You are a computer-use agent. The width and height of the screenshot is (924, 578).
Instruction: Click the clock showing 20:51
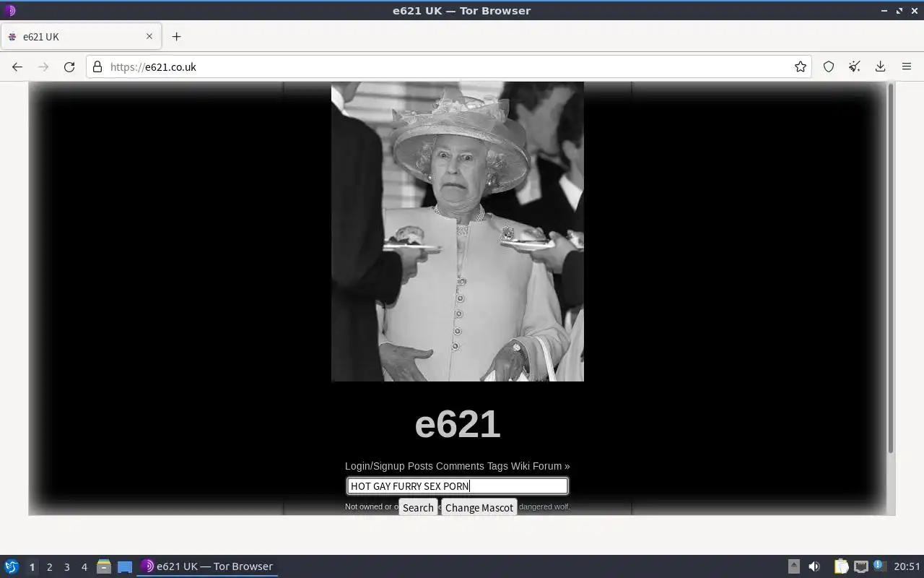click(907, 566)
